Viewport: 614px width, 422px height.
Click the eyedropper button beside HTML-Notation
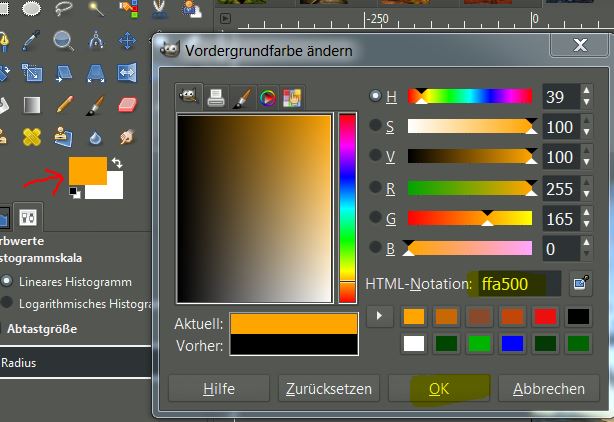point(581,283)
